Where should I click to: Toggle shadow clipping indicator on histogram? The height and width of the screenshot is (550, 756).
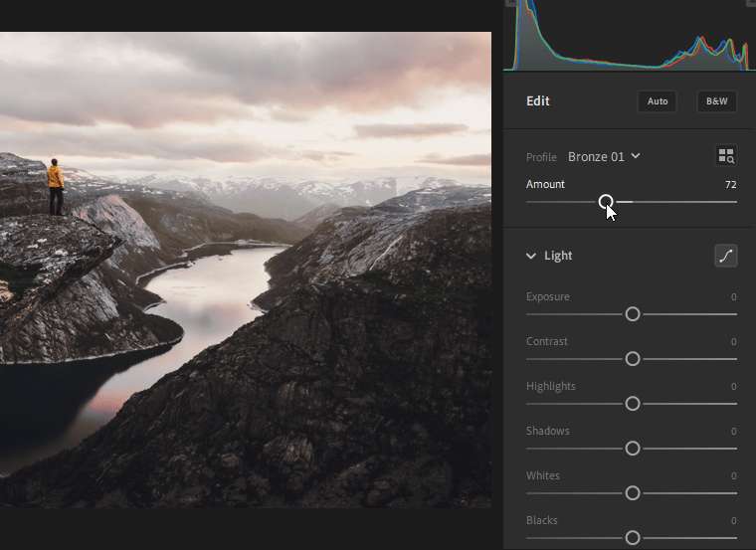pos(511,3)
